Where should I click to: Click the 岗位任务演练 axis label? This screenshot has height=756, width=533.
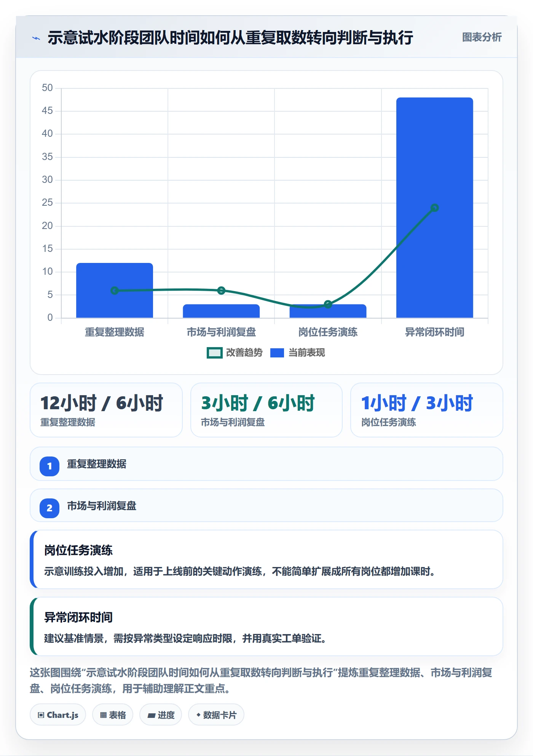(328, 332)
